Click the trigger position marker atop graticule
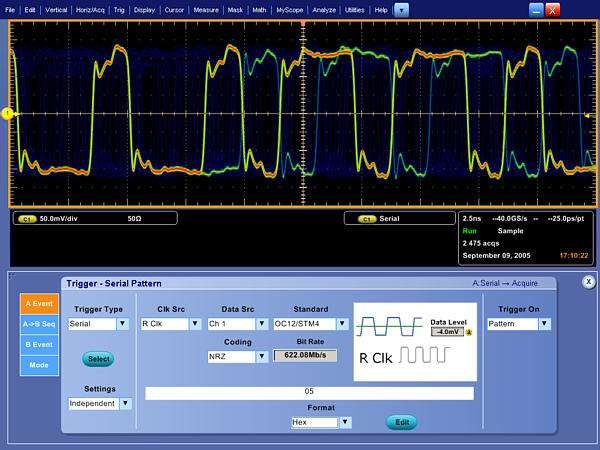The height and width of the screenshot is (450, 600). click(x=301, y=21)
